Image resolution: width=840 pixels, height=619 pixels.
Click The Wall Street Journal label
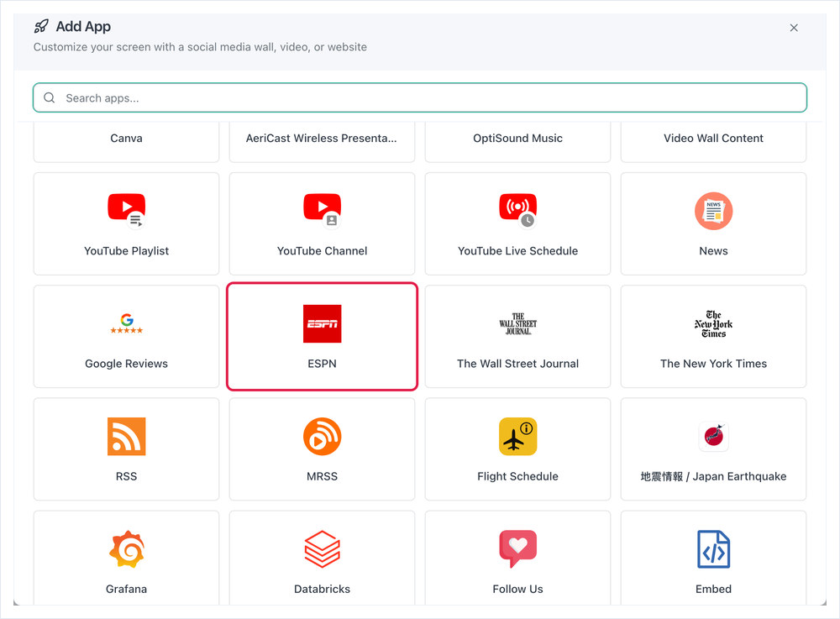[x=517, y=364]
